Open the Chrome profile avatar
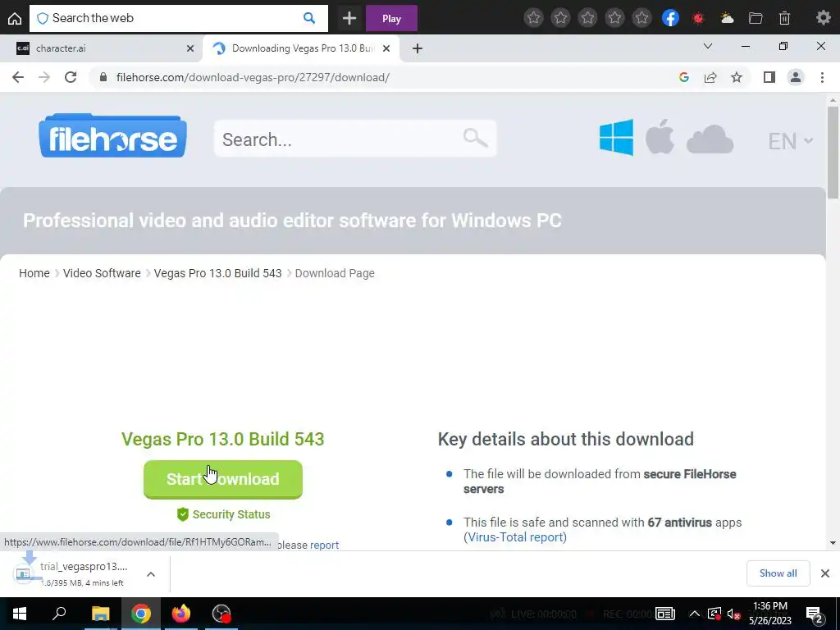Viewport: 840px width, 630px height. (x=796, y=77)
